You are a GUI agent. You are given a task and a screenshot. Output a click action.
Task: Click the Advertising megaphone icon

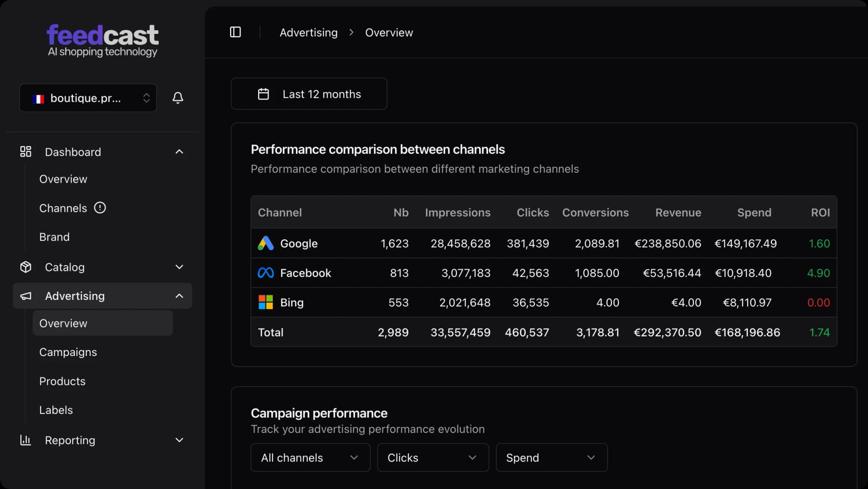[26, 296]
